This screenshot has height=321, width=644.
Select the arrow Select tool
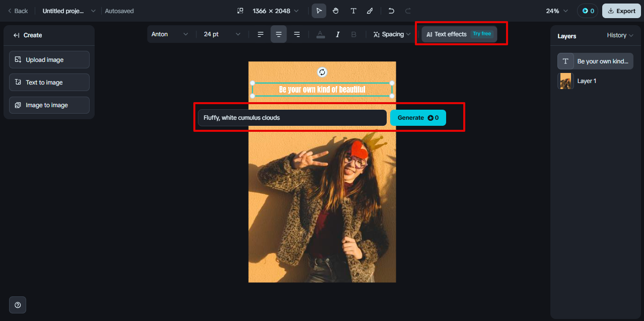(319, 11)
